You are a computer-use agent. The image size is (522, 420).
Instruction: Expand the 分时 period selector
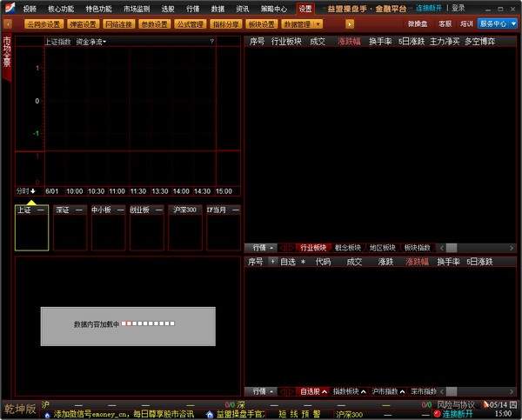tap(25, 190)
